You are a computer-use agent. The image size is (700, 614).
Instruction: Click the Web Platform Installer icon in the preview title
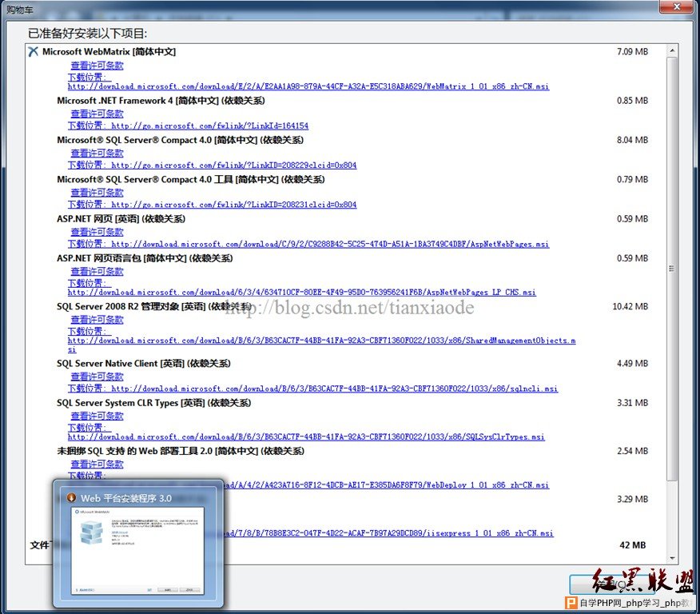(x=70, y=498)
